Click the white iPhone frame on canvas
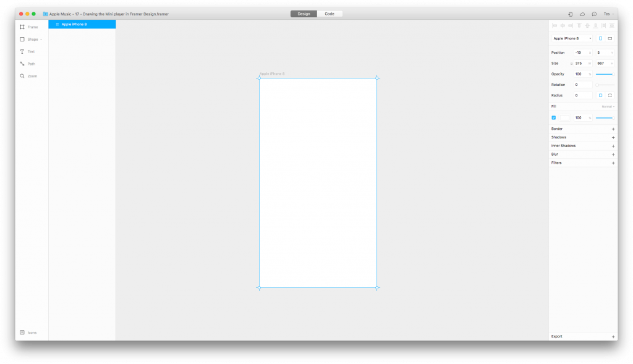633x364 pixels. [x=318, y=183]
